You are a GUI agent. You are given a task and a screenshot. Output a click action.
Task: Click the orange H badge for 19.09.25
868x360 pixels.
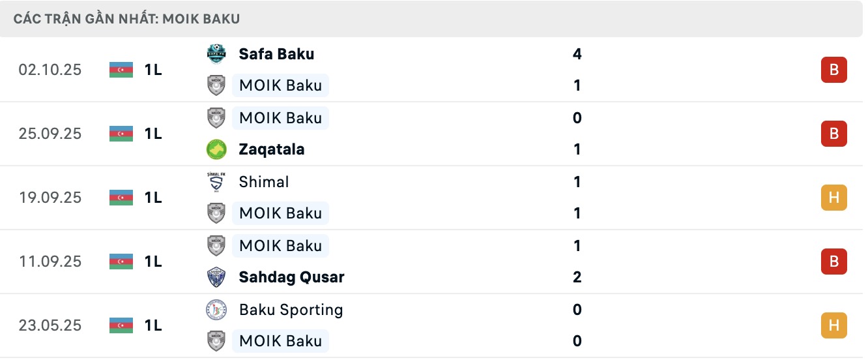[833, 198]
